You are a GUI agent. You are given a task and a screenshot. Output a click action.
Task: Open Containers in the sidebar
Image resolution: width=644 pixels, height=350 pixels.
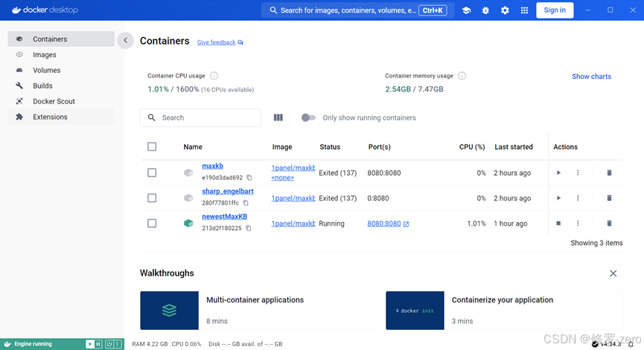[61, 39]
